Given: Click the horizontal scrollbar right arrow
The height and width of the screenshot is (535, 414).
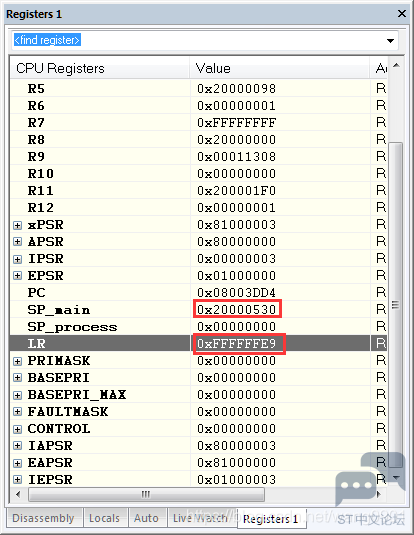Looking at the screenshot, I should 378,494.
